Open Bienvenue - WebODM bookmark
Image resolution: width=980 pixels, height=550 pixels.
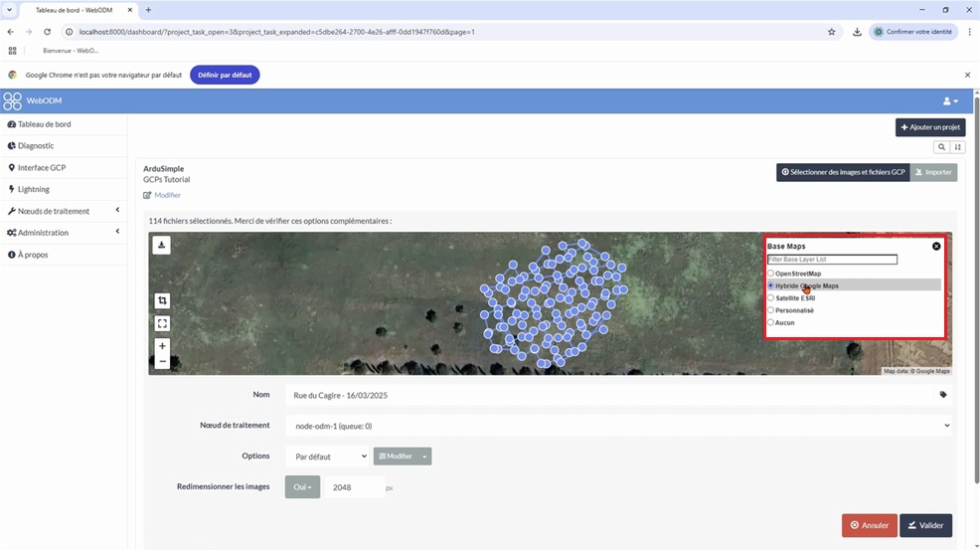70,51
